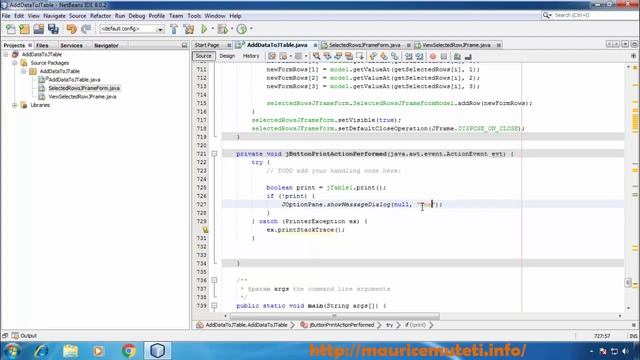This screenshot has width=640, height=360.
Task: Click Find Next Occurrence icon
Action: click(338, 56)
